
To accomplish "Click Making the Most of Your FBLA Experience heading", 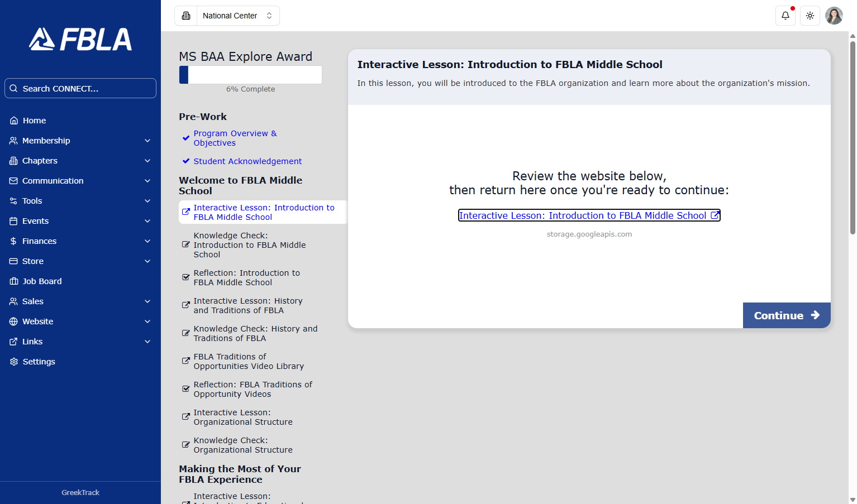I will pyautogui.click(x=240, y=474).
